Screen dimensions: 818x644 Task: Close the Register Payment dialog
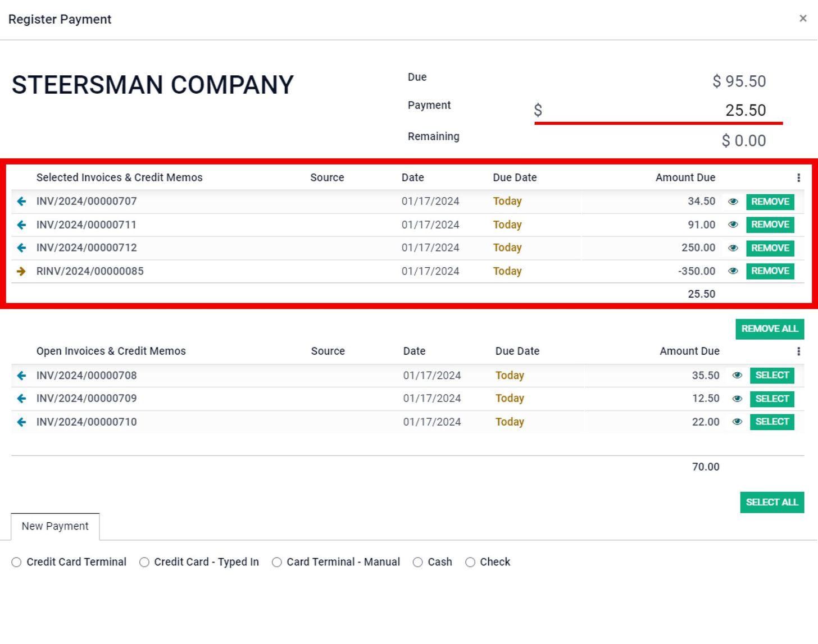click(x=803, y=19)
